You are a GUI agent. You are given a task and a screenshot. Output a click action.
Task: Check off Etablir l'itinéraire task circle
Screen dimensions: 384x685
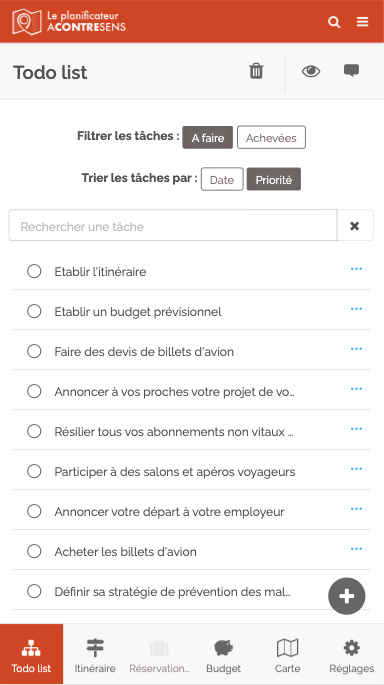coord(34,271)
